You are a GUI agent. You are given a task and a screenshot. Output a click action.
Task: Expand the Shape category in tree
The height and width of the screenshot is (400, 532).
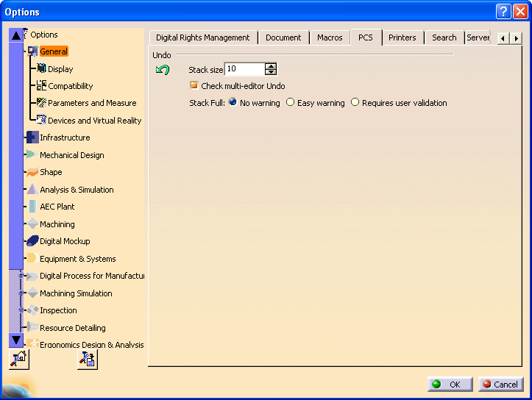coord(32,172)
